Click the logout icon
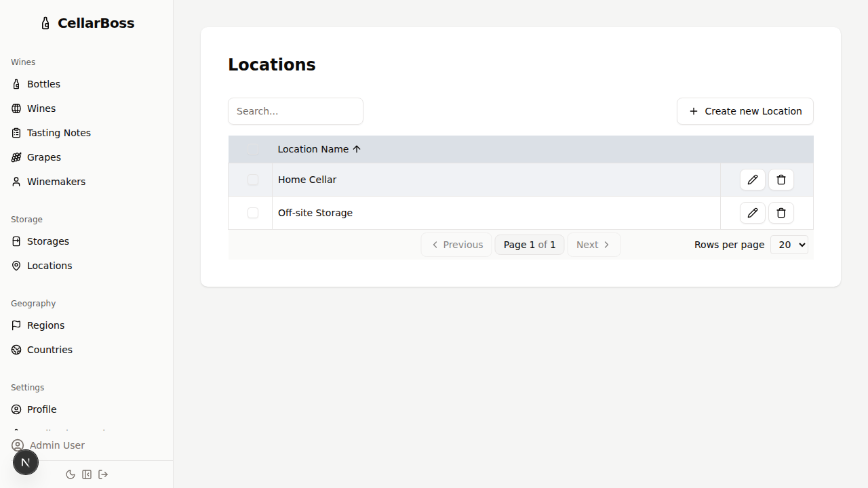868x488 pixels. click(103, 474)
